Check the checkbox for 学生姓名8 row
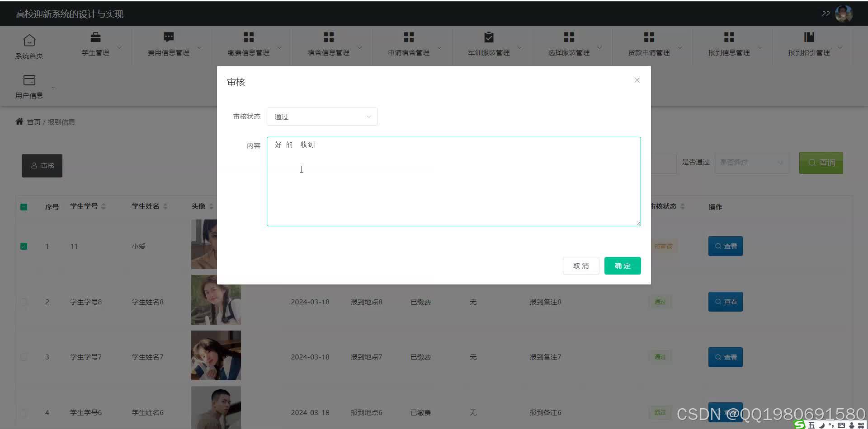Viewport: 868px width, 429px height. coord(24,302)
